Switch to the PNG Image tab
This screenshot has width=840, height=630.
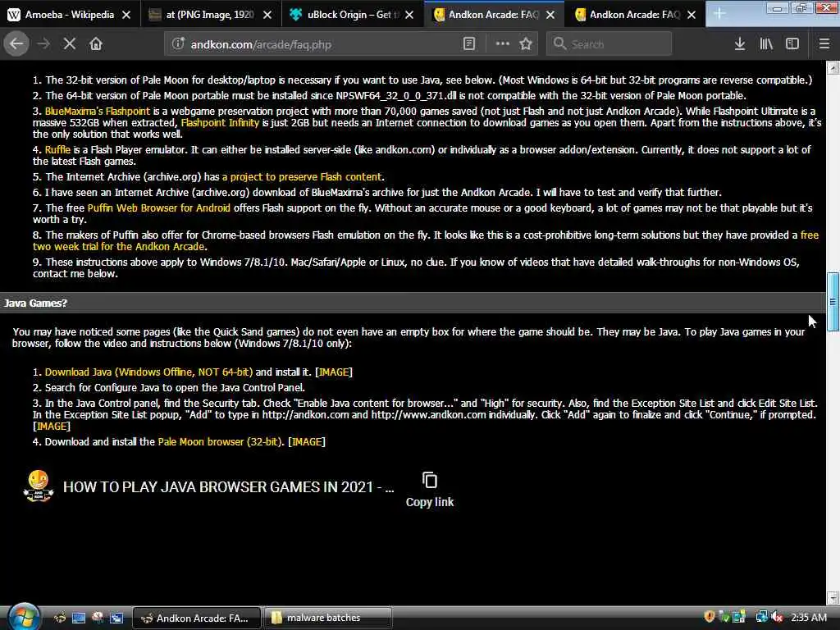pos(211,15)
